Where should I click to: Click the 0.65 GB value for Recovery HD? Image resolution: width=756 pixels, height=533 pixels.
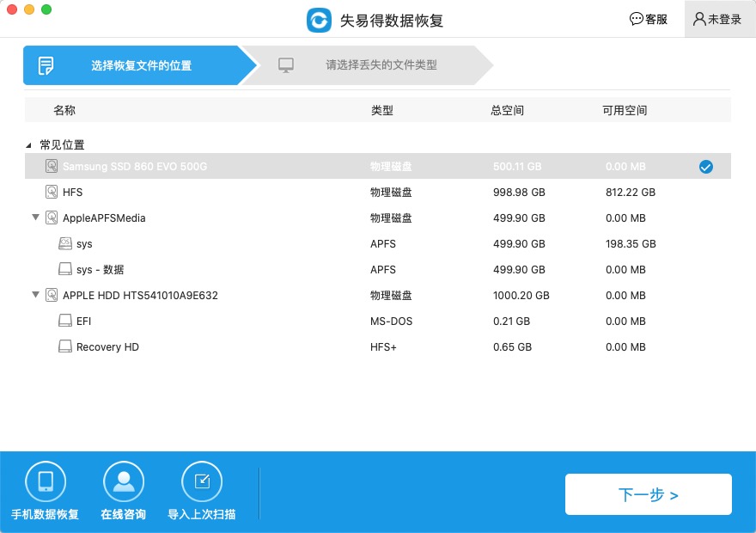tap(512, 346)
